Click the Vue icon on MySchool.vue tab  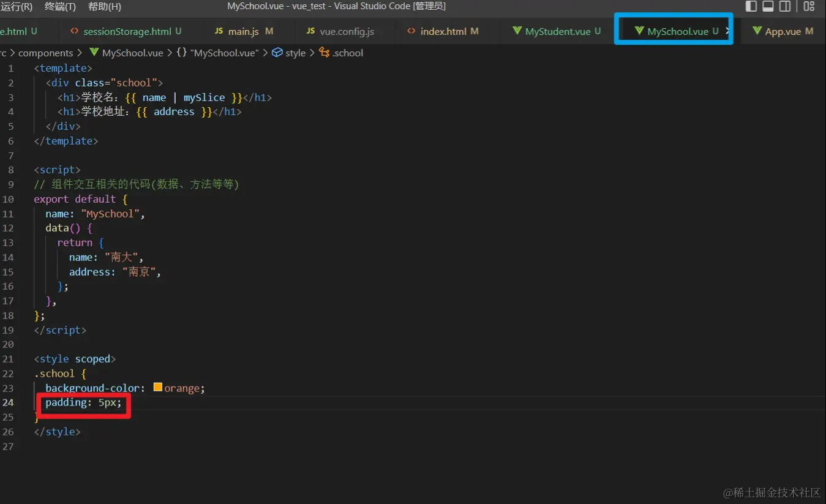click(x=640, y=31)
